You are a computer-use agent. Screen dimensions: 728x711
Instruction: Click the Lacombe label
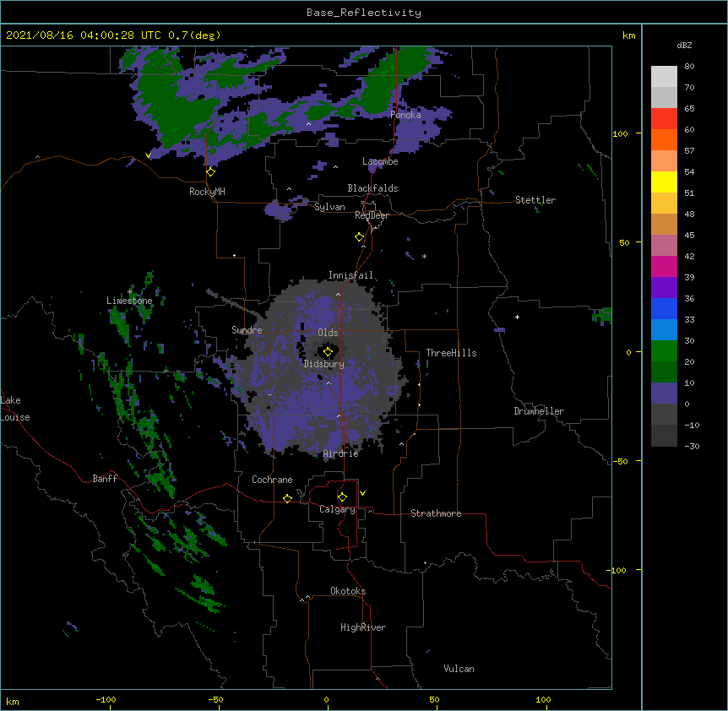(x=380, y=161)
